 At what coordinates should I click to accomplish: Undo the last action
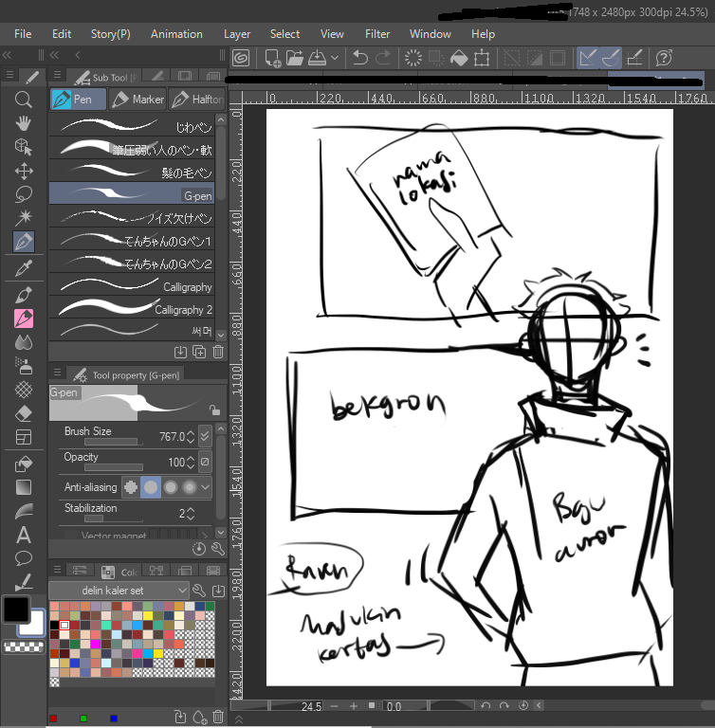click(x=360, y=58)
